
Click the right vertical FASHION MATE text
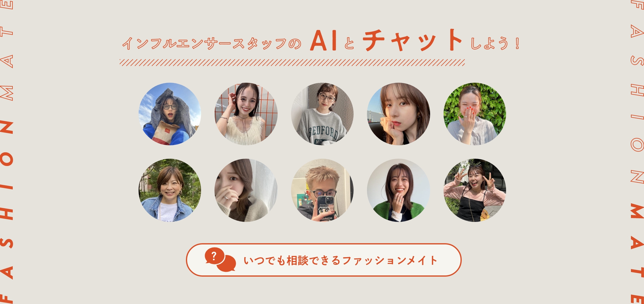click(x=637, y=152)
